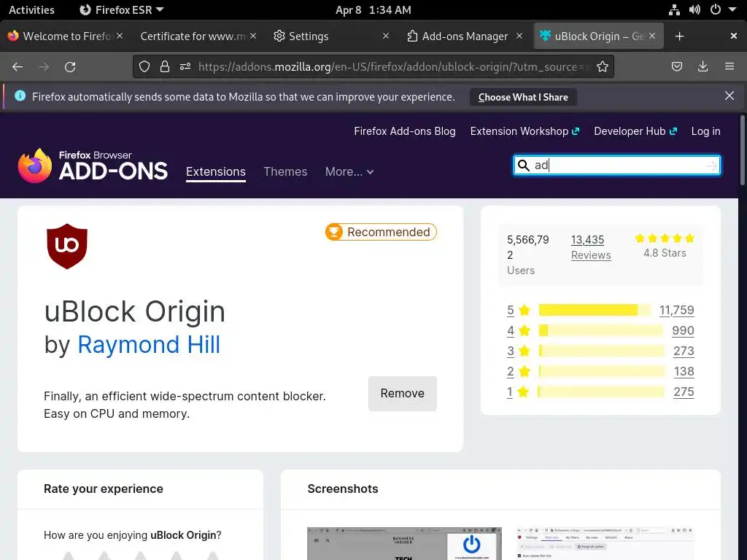
Task: Click the info icon in notification bar
Action: [20, 96]
